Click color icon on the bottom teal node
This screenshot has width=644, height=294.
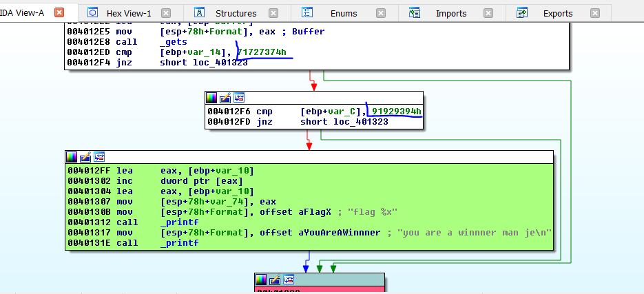click(261, 280)
